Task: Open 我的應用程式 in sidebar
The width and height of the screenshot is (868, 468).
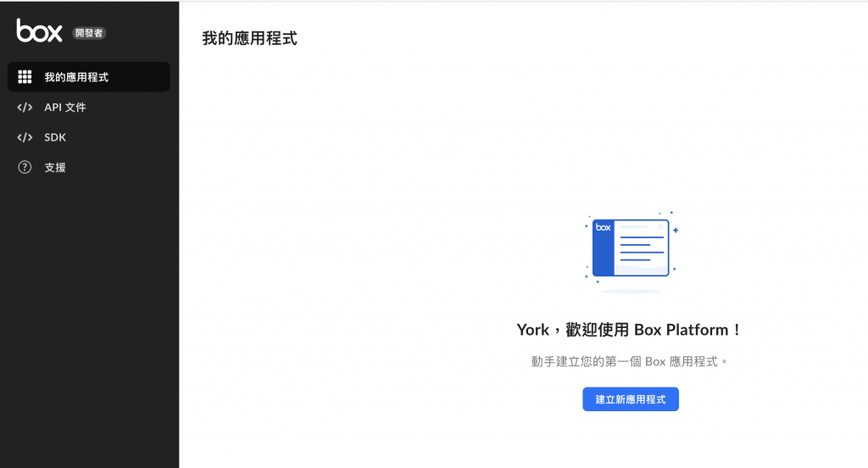Action: [88, 77]
